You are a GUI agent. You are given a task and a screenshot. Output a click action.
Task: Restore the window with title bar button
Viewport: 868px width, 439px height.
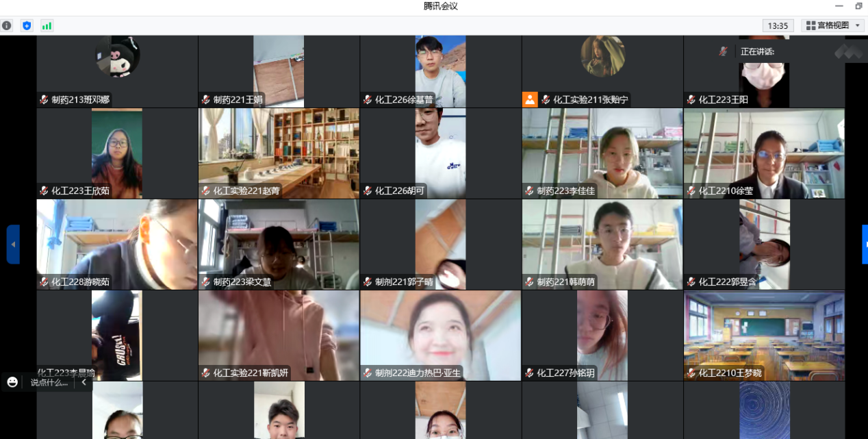(858, 6)
